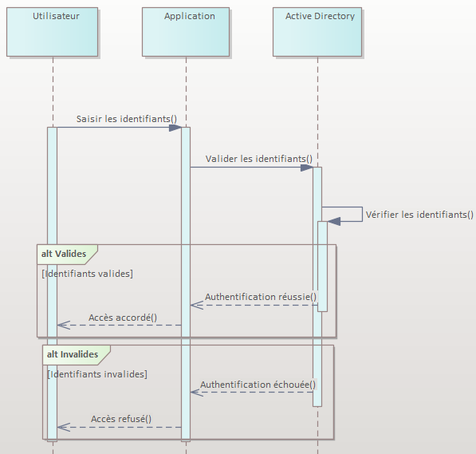Select the Utilisateur activation bar
Image resolution: width=476 pixels, height=454 pixels.
[x=52, y=284]
